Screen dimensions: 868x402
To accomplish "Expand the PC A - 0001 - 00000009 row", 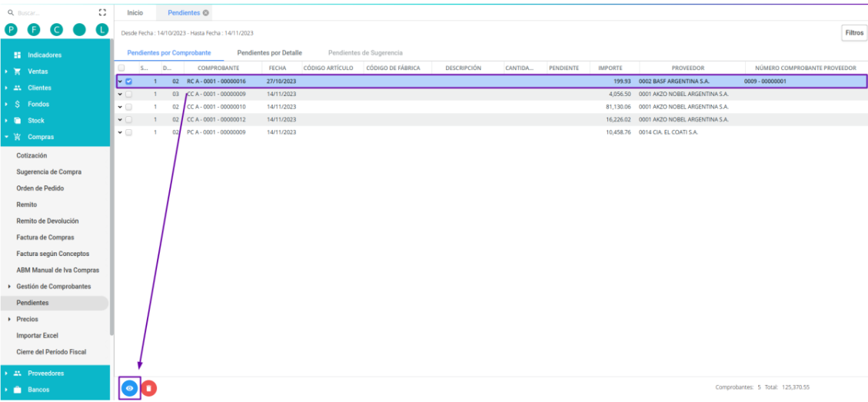I will click(120, 132).
